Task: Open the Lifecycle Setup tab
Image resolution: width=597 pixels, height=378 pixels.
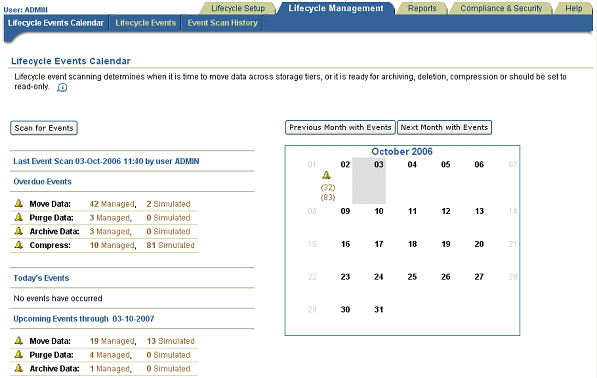Action: click(238, 8)
